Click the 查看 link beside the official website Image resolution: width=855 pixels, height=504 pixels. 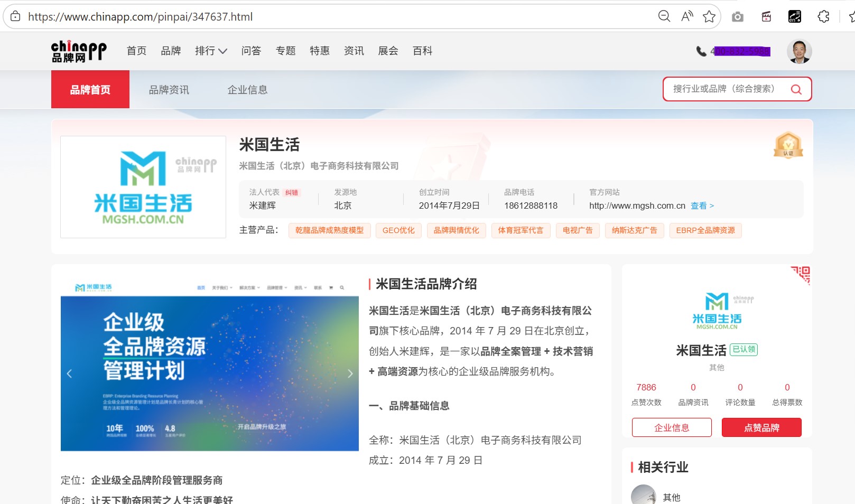click(702, 206)
